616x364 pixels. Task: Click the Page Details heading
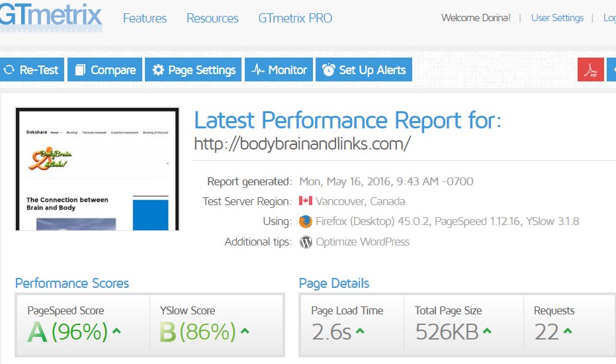tap(334, 283)
